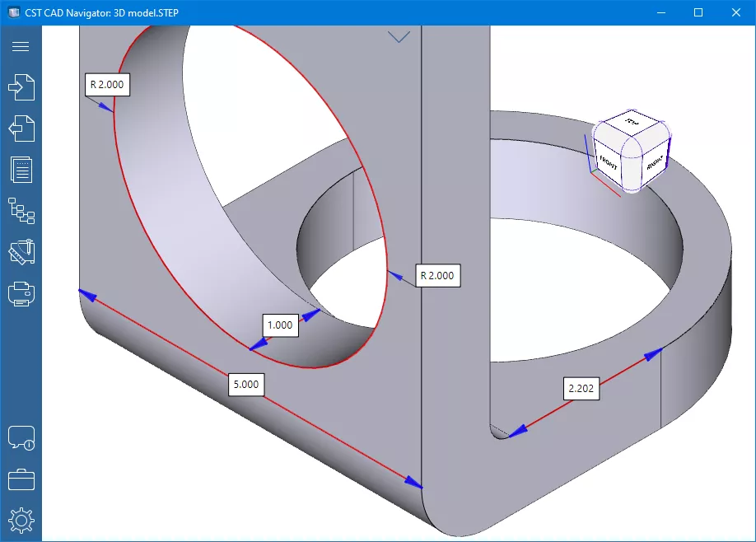
Task: Click the model structure tree icon
Action: (x=21, y=211)
